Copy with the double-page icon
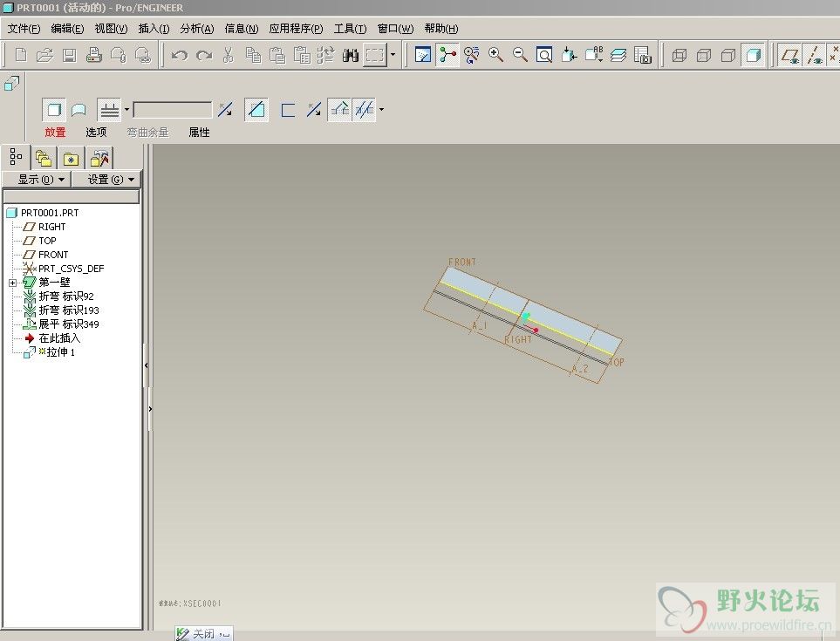The width and height of the screenshot is (840, 641). pyautogui.click(x=253, y=55)
